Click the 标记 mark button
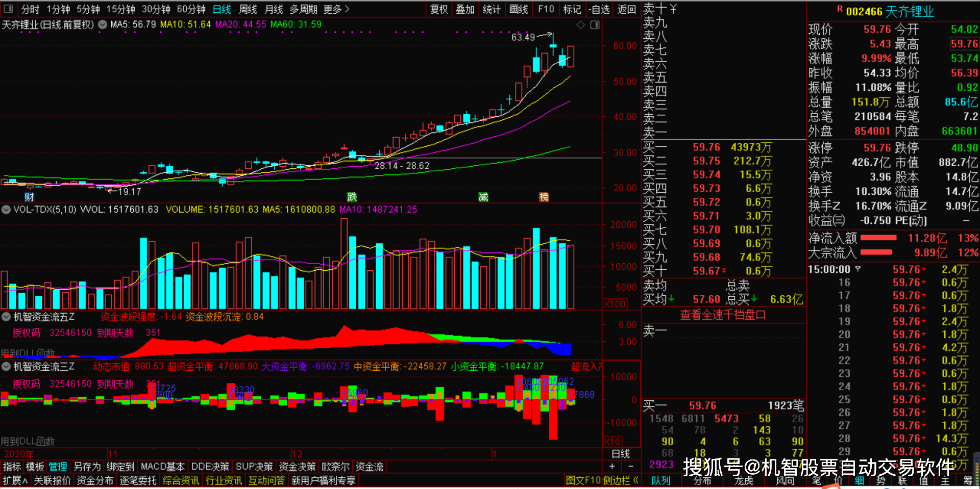This screenshot has width=980, height=489. [x=572, y=9]
